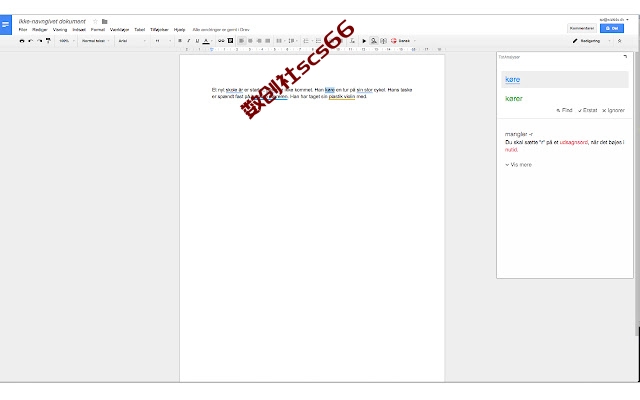Click the redo arrow icon

(x=40, y=41)
